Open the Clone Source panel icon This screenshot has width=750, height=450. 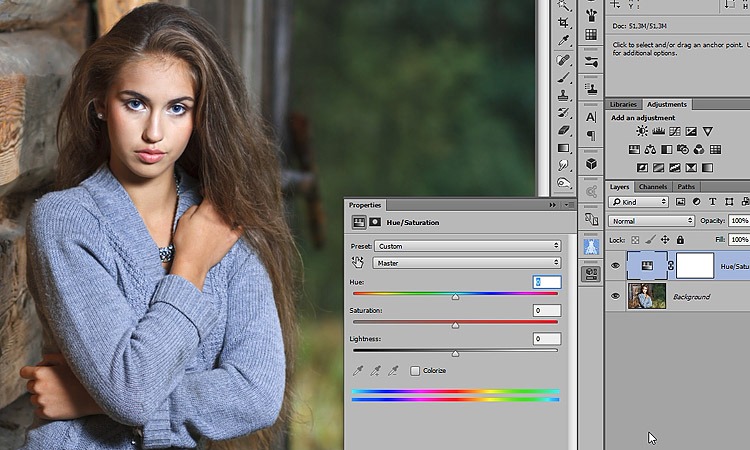tap(591, 88)
